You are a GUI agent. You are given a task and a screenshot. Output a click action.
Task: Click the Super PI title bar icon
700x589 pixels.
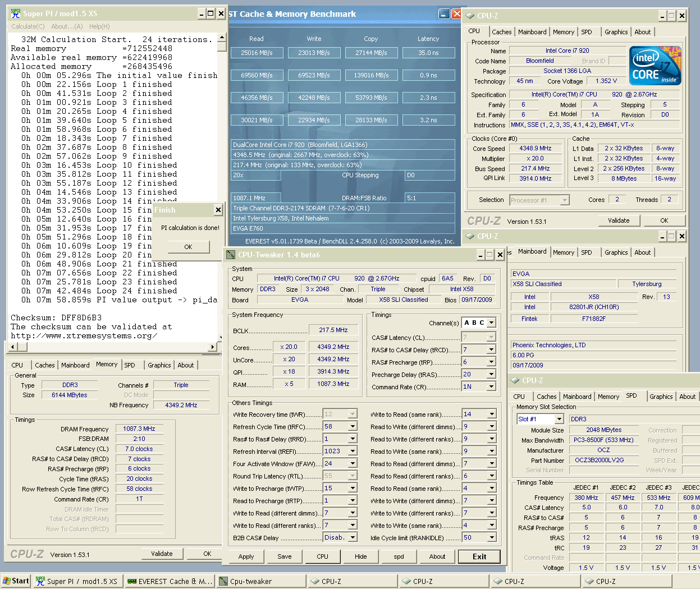(16, 13)
